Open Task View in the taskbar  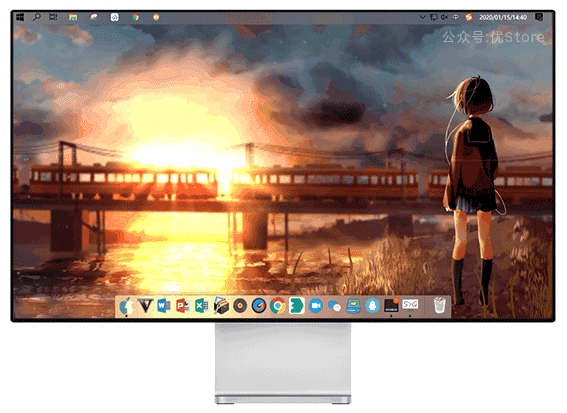53,17
